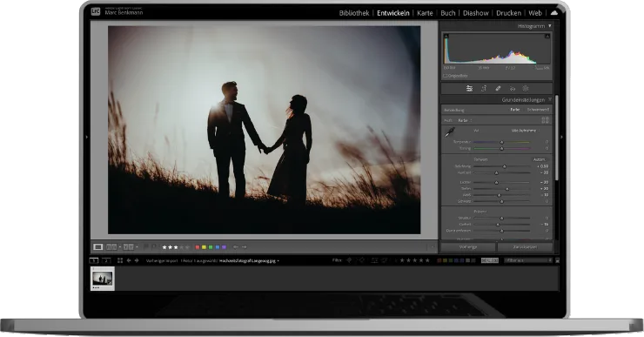The width and height of the screenshot is (644, 337).
Task: Expand the left panel side arrow
Action: (87, 137)
